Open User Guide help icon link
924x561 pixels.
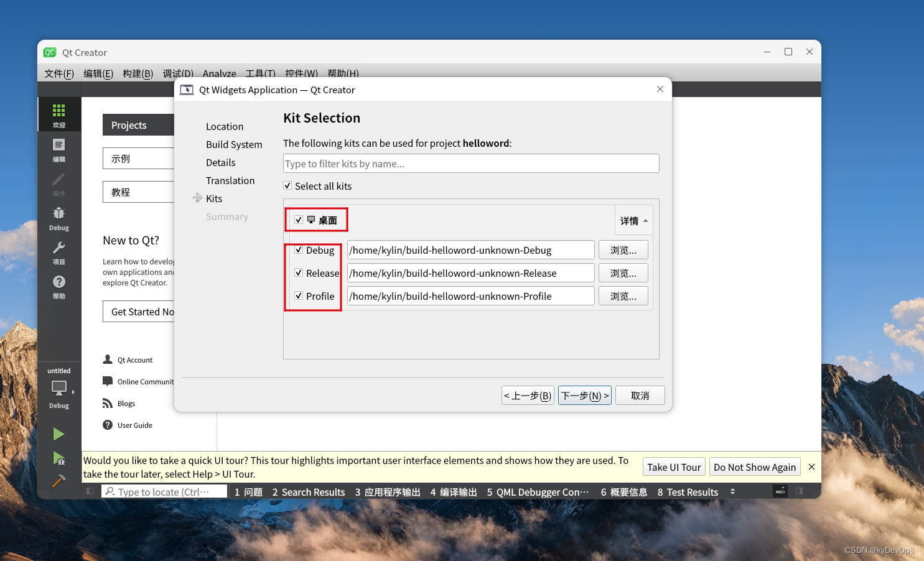108,425
